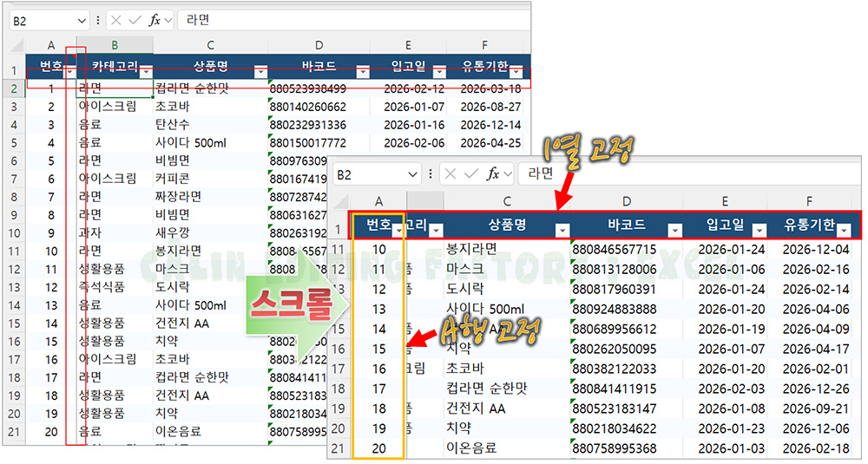Select-all corner triangle in right window

[x=341, y=201]
